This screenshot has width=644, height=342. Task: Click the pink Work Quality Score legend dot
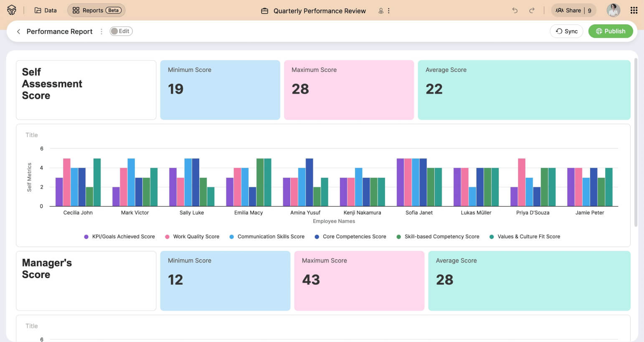click(167, 237)
